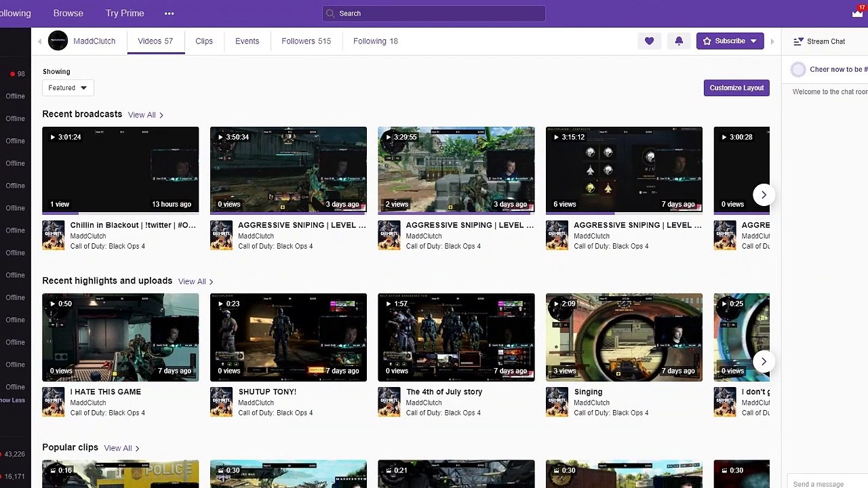Click the game box art beside 'I HATE THIS GAME'

click(x=54, y=402)
